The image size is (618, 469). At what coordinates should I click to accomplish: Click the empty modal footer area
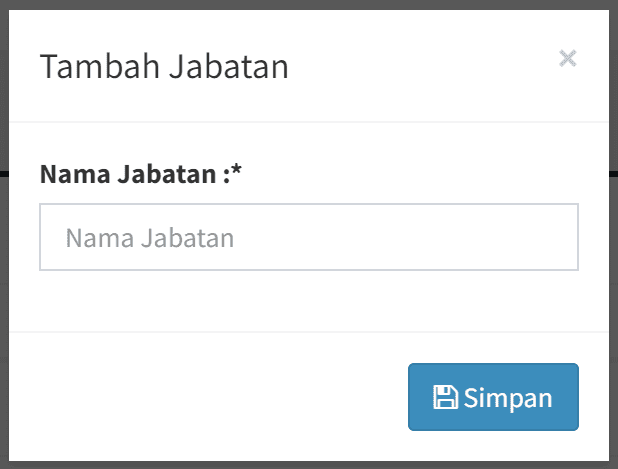pyautogui.click(x=200, y=397)
